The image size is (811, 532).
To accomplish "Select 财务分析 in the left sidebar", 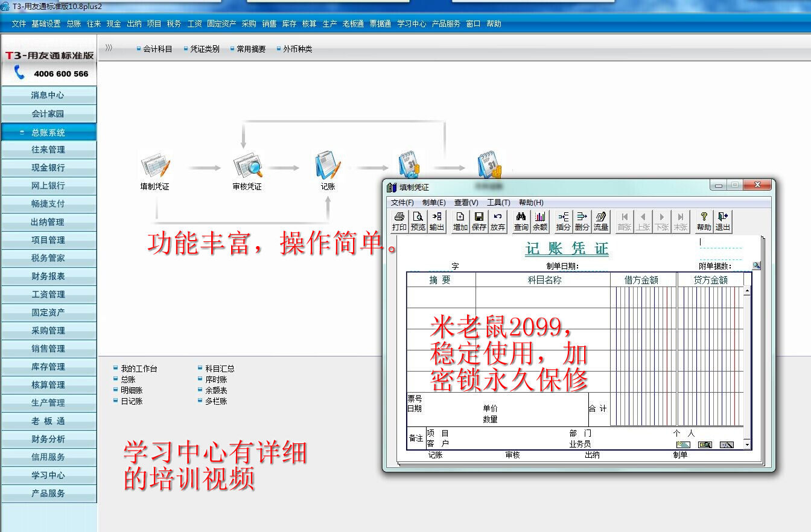I will tap(48, 439).
